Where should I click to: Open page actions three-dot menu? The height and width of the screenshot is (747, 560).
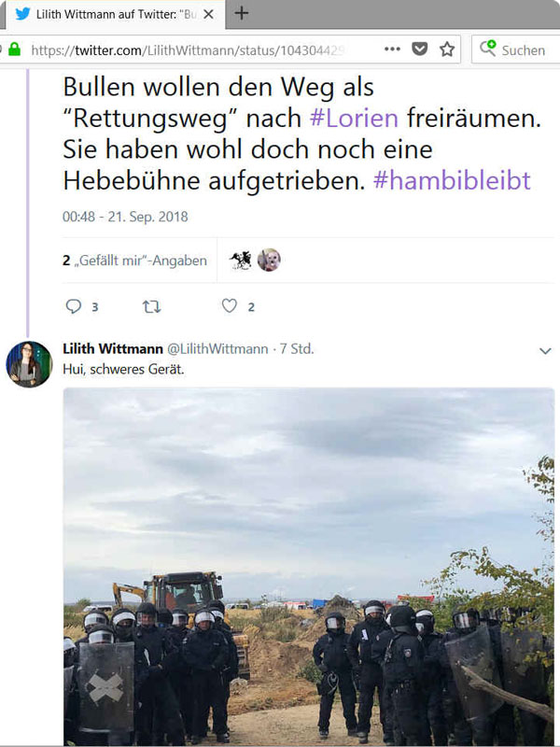click(x=392, y=49)
